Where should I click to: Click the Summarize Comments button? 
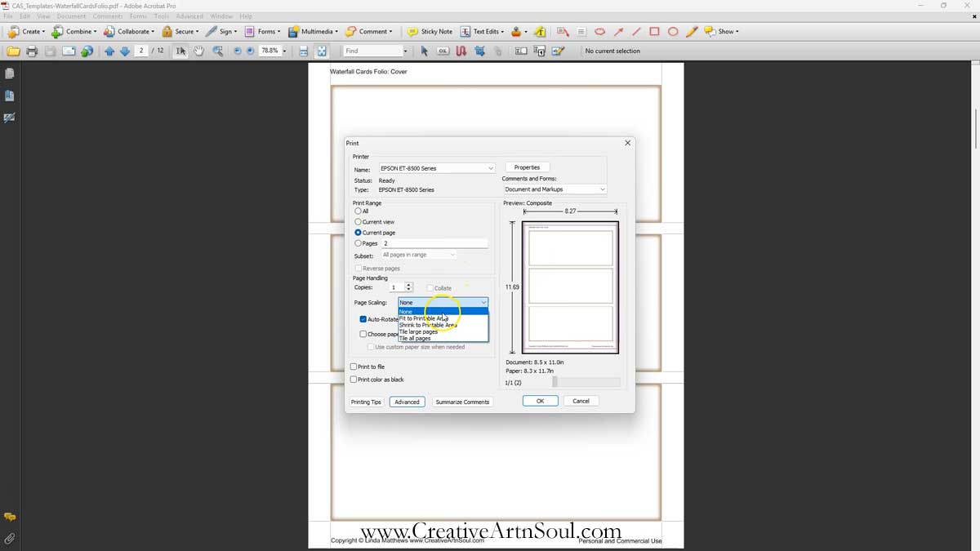point(462,402)
